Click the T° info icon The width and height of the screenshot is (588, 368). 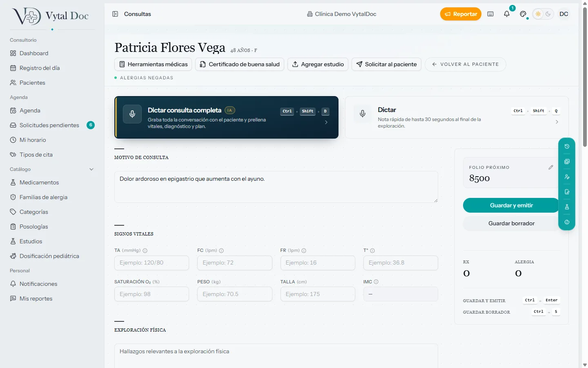[372, 251]
